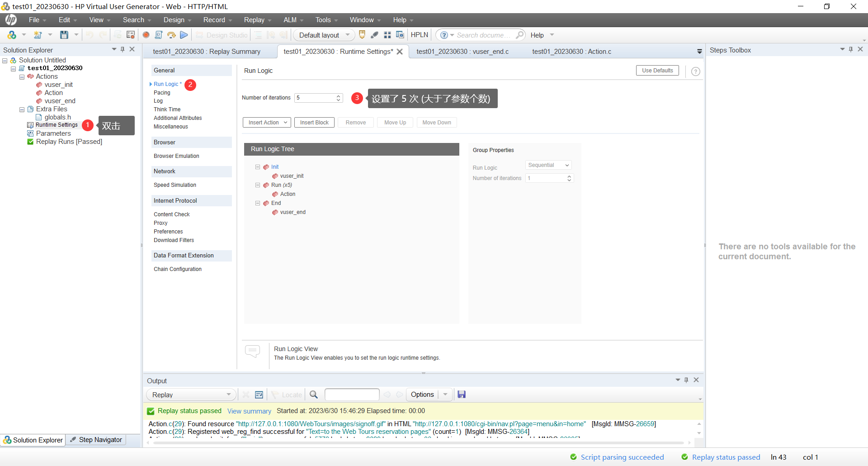Screen dimensions: 868x466
Task: Switch to Action.c tab
Action: click(x=571, y=52)
